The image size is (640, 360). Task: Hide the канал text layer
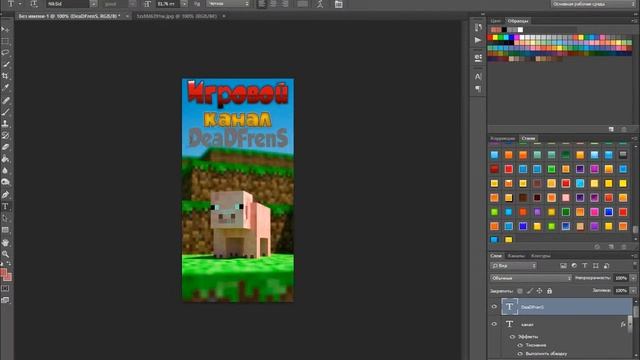click(x=494, y=324)
